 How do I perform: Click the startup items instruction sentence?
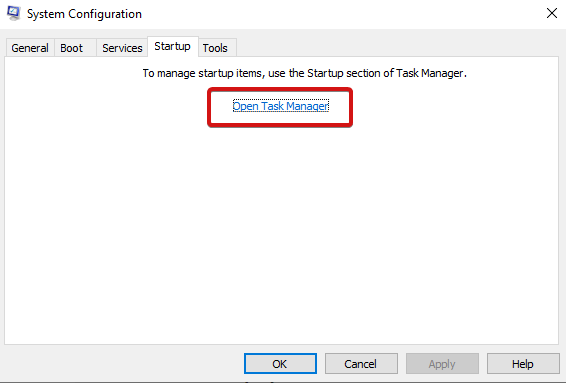(304, 73)
